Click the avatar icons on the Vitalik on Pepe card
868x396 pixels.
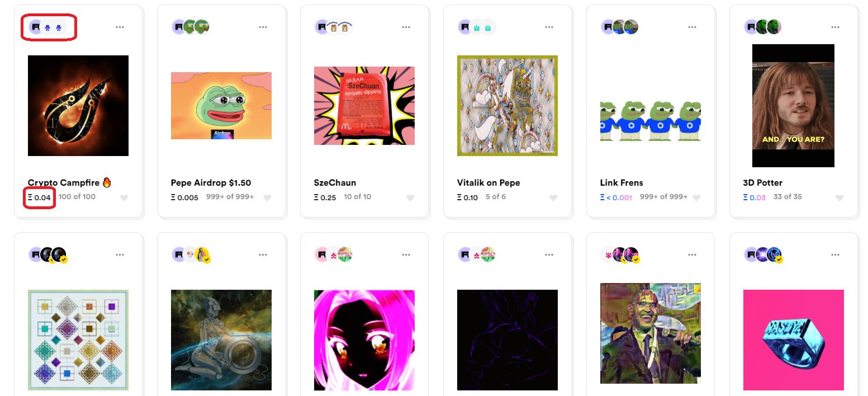pos(477,27)
